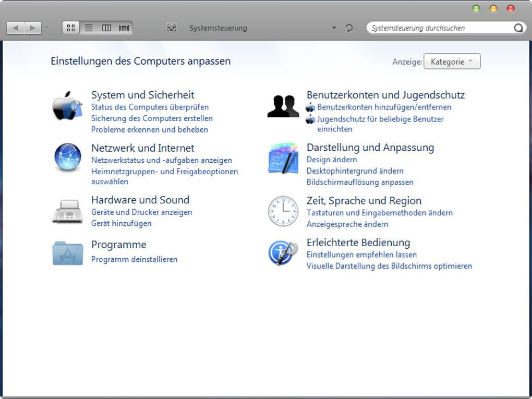This screenshot has height=399, width=532.
Task: Open Darstellung und Anpassung heading
Action: point(370,147)
